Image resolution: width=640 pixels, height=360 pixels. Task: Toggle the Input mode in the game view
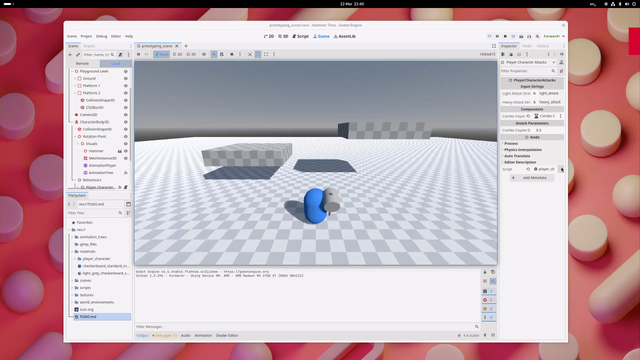pyautogui.click(x=162, y=54)
